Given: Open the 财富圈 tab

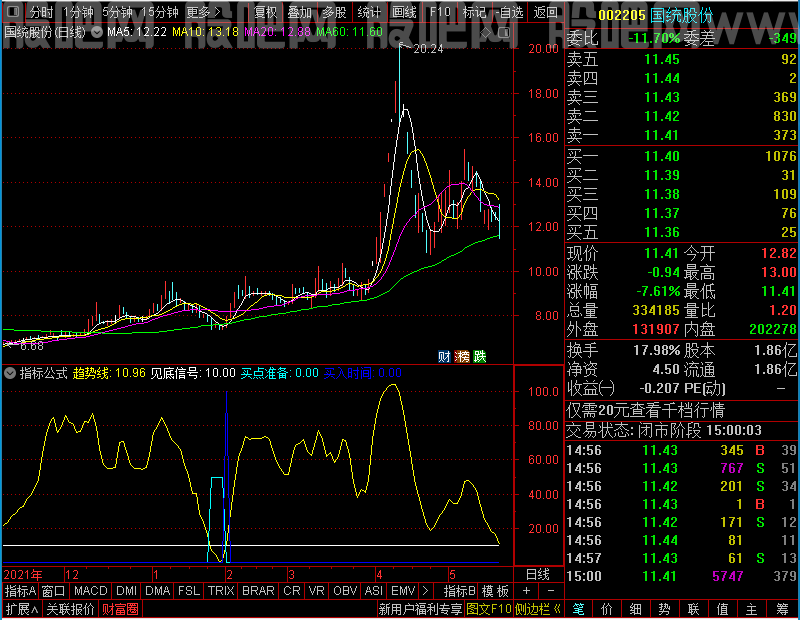Looking at the screenshot, I should [x=120, y=609].
